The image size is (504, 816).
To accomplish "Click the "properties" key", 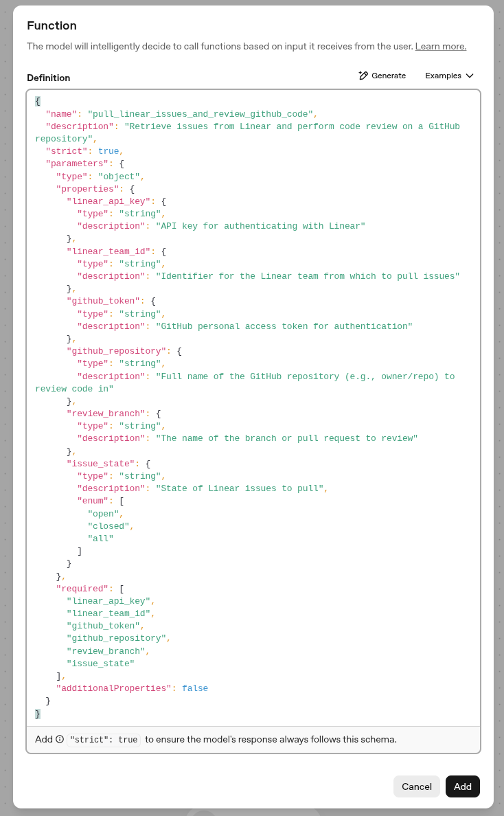I will point(87,189).
